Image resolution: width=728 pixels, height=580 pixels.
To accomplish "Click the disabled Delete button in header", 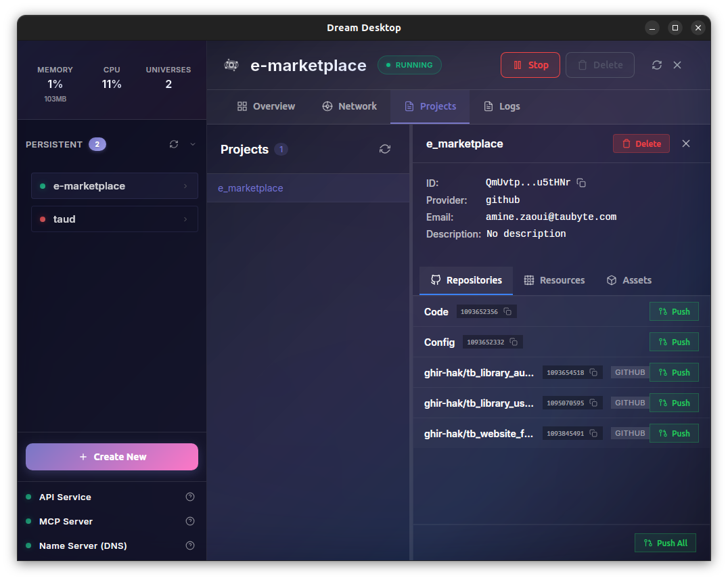I will pos(600,65).
